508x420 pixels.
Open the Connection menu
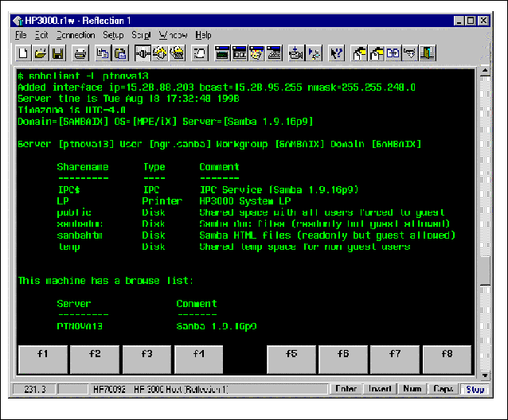tap(76, 35)
